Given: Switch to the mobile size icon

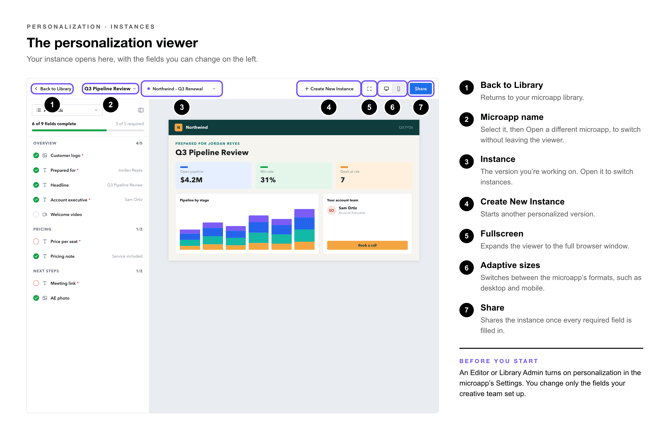Looking at the screenshot, I should pos(398,89).
